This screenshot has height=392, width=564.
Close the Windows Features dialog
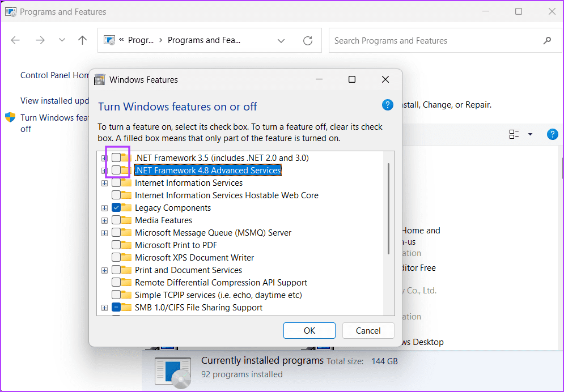[385, 79]
